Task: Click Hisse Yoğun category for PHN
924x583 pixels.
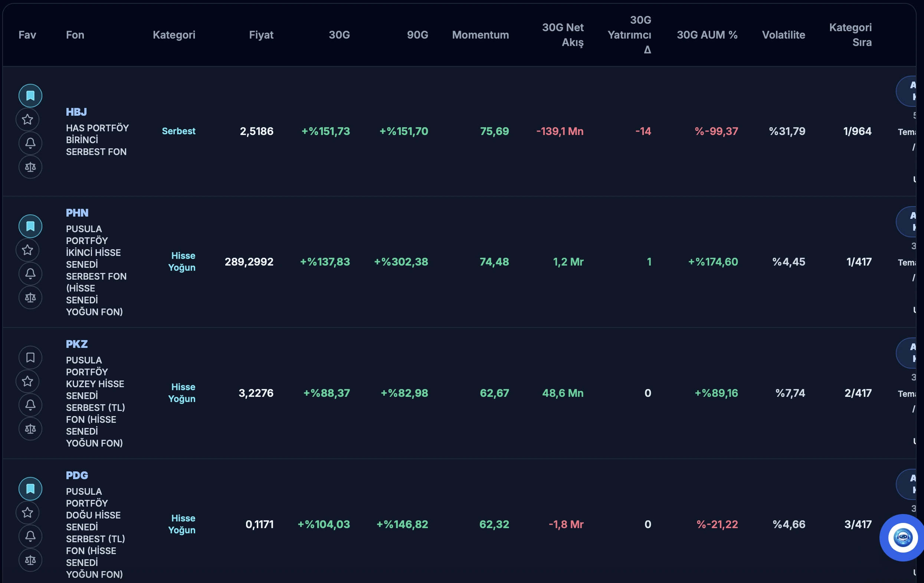Action: (182, 261)
